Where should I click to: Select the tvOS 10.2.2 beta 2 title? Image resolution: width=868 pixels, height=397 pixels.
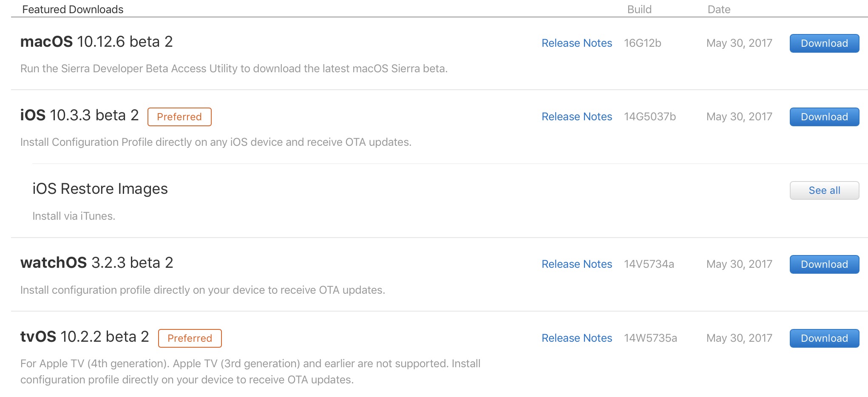[85, 337]
